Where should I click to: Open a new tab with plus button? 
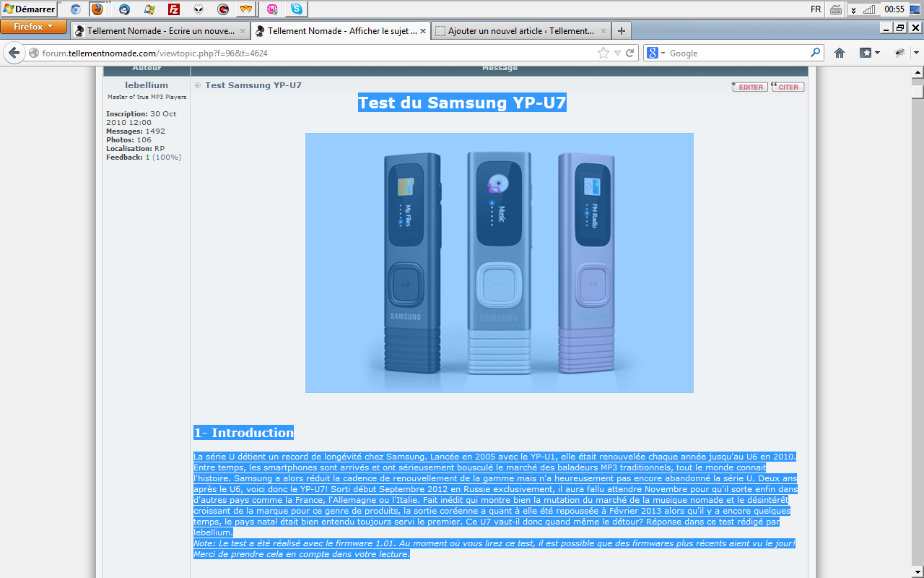pos(622,31)
